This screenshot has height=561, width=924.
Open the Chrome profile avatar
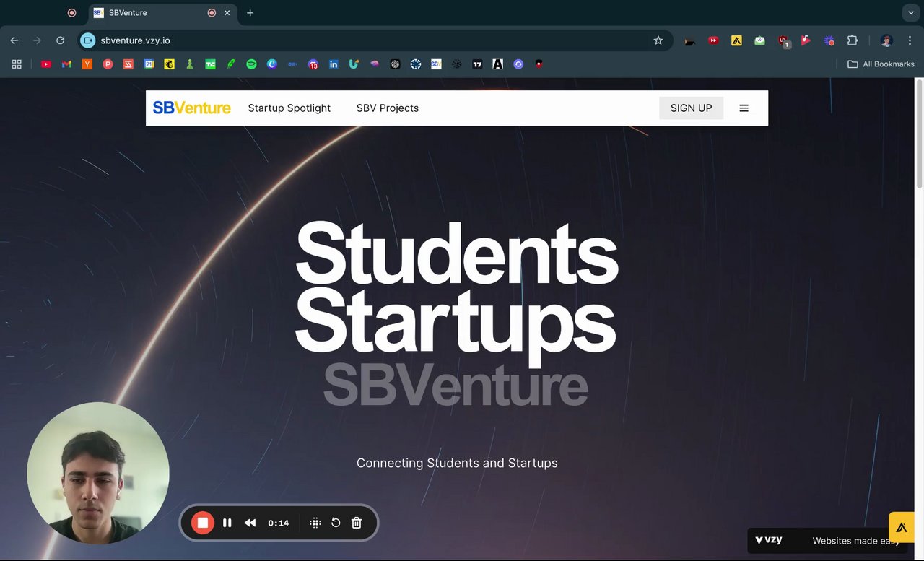tap(887, 40)
